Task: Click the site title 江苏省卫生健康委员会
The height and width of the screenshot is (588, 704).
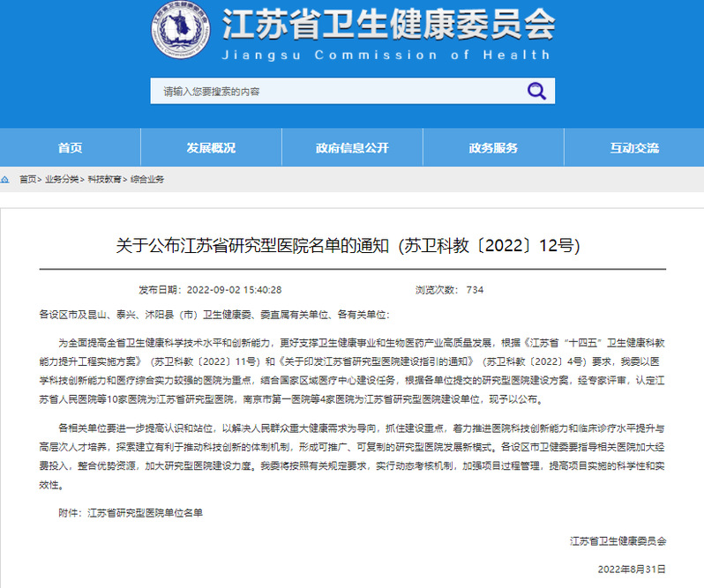Action: pos(388,25)
